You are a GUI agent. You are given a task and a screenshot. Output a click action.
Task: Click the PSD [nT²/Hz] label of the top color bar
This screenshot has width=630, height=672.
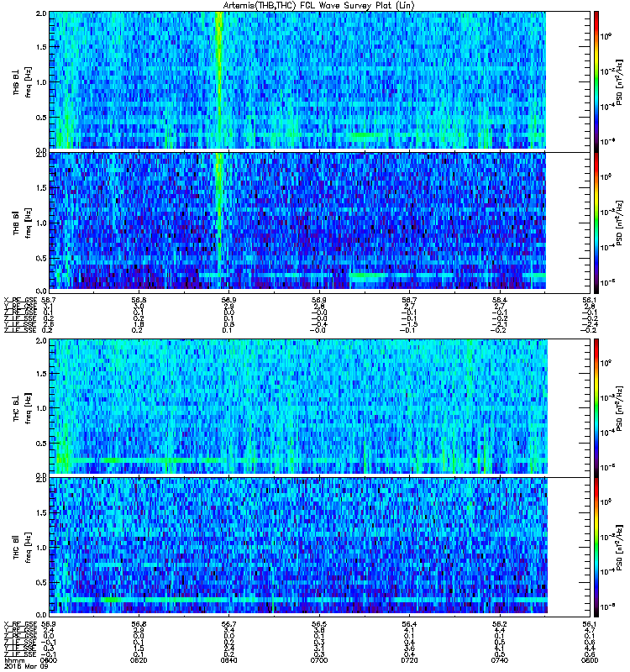619,82
